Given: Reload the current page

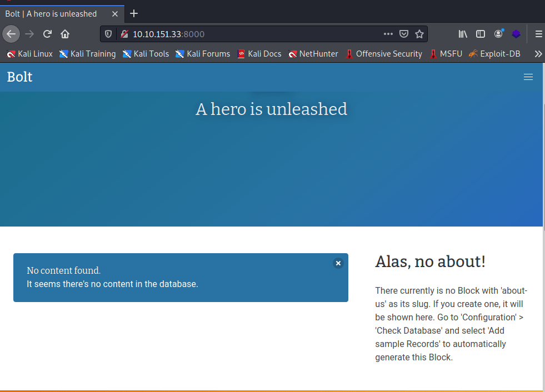Looking at the screenshot, I should click(47, 34).
